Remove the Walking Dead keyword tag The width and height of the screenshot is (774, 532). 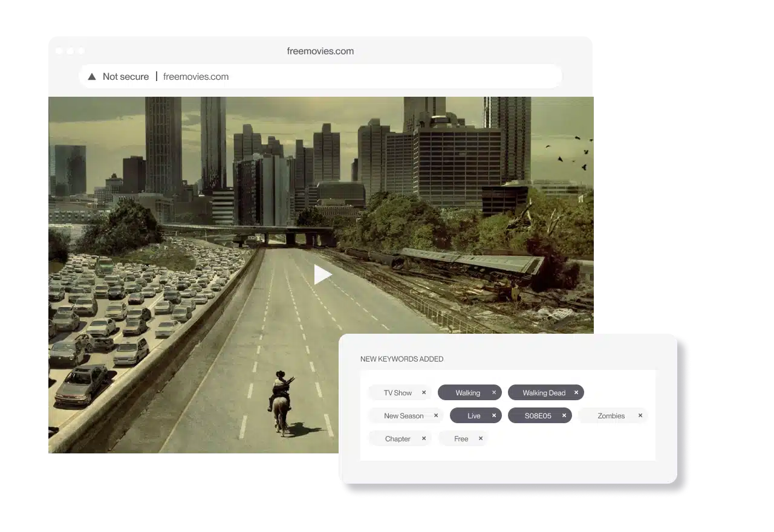[576, 392]
